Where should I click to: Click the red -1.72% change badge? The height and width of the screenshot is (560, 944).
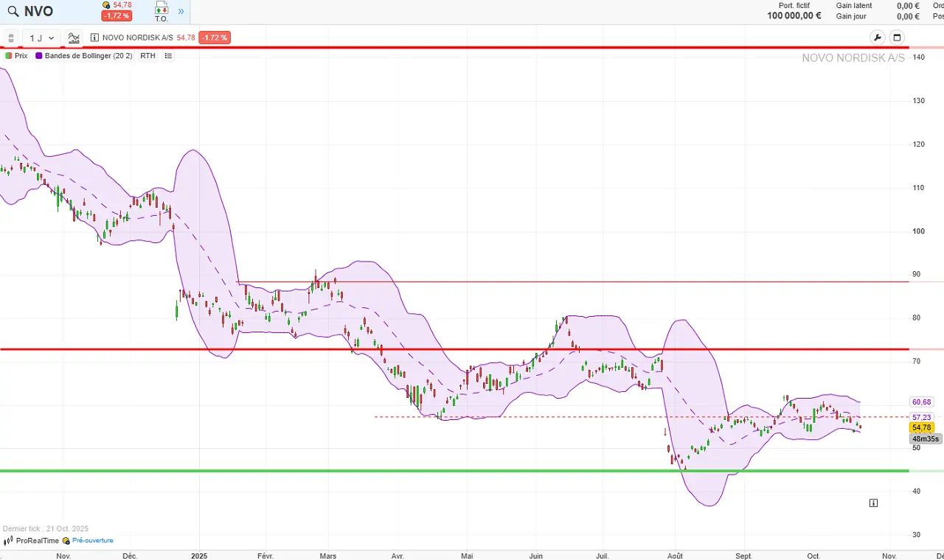pyautogui.click(x=117, y=15)
